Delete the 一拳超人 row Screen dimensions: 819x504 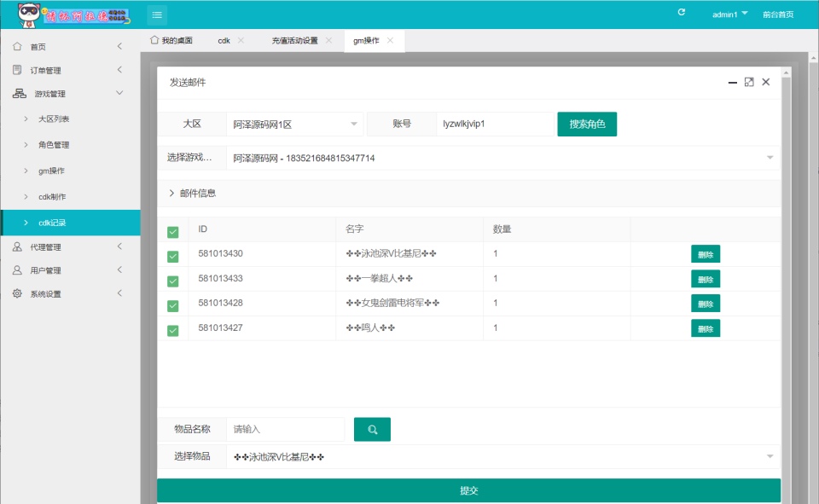(x=706, y=279)
